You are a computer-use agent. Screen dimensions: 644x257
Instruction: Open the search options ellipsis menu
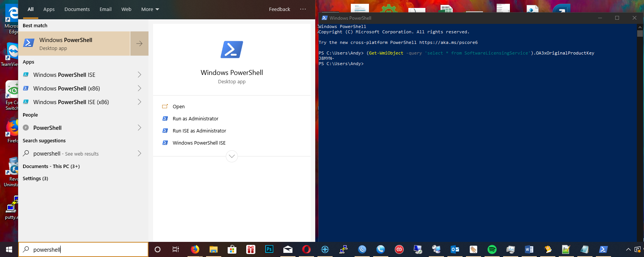click(303, 9)
